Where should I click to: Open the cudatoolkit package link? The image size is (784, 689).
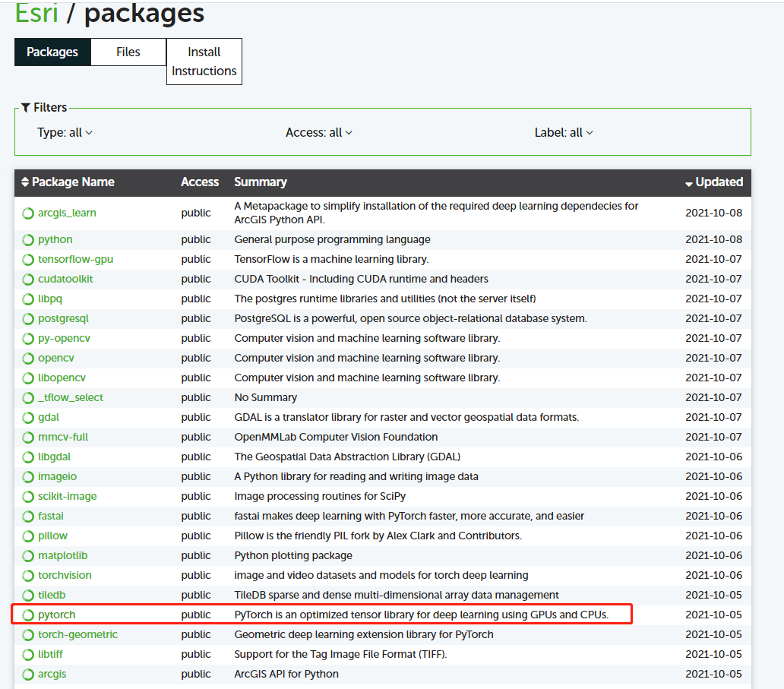tap(65, 279)
